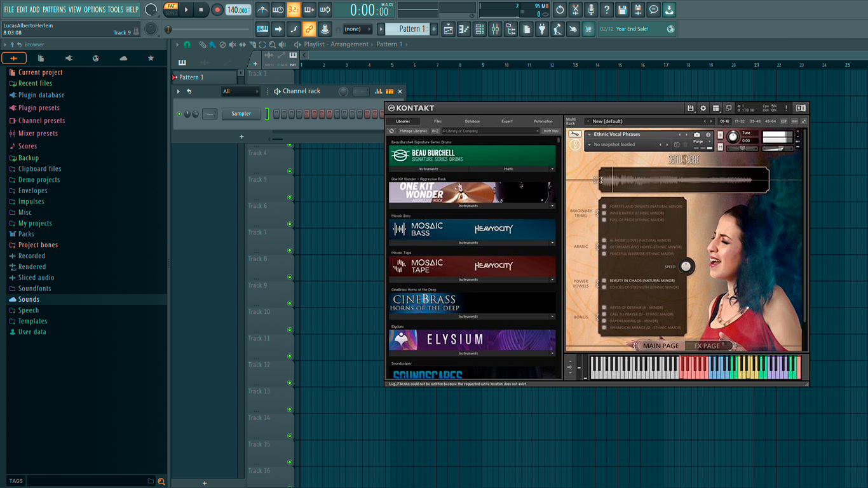The width and height of the screenshot is (868, 488).
Task: Click the instrument info icon in Kontakt header
Action: coord(708,135)
